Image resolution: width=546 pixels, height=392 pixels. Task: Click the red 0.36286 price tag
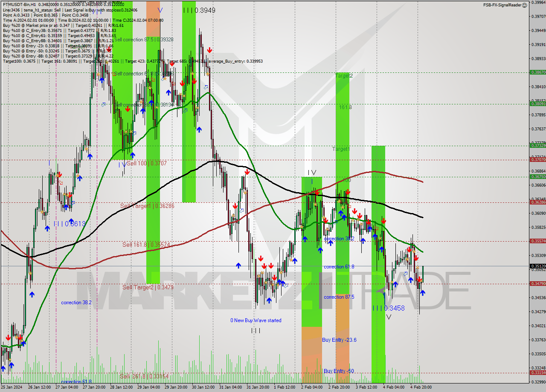(x=537, y=202)
